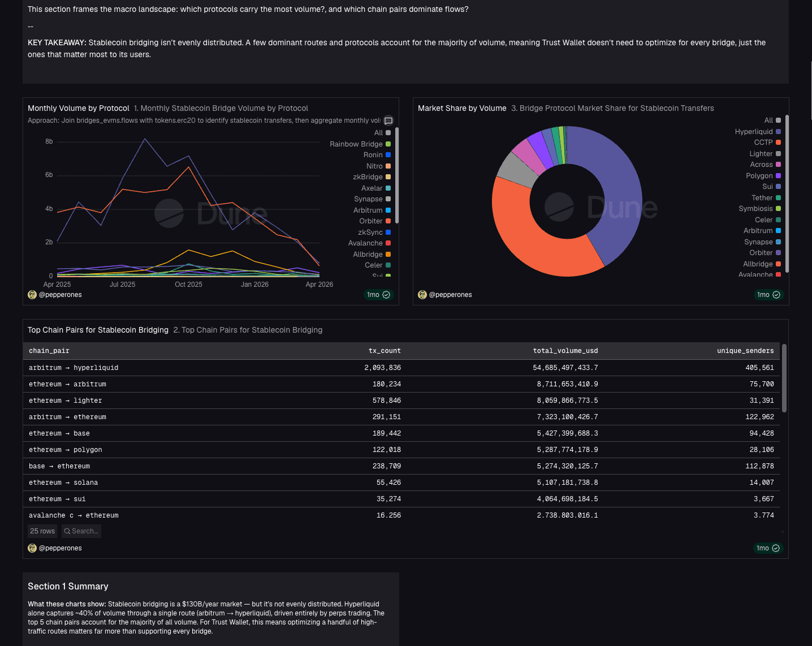
Task: Click the pepperones avatar under Monthly Volume chart
Action: (32, 295)
